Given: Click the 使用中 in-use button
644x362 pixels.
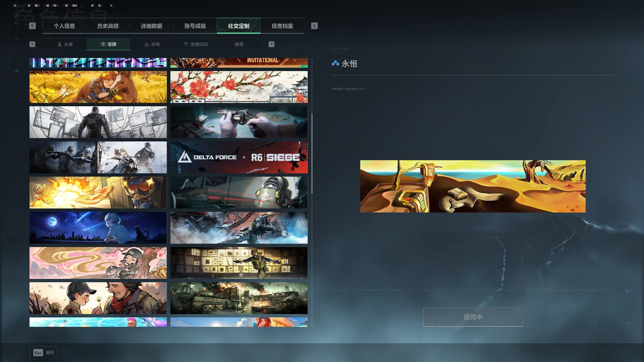Looking at the screenshot, I should tap(473, 317).
